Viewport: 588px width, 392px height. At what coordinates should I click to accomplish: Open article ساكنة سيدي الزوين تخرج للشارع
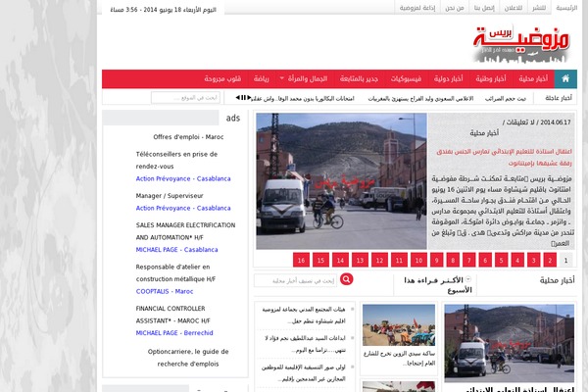399,359
